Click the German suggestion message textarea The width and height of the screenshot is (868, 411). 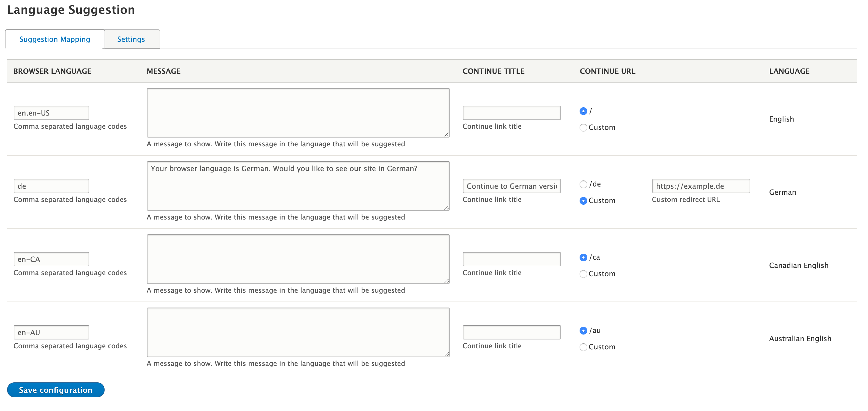click(298, 186)
